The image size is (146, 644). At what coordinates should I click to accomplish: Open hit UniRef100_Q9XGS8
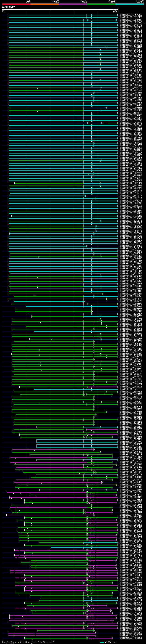click(x=131, y=352)
